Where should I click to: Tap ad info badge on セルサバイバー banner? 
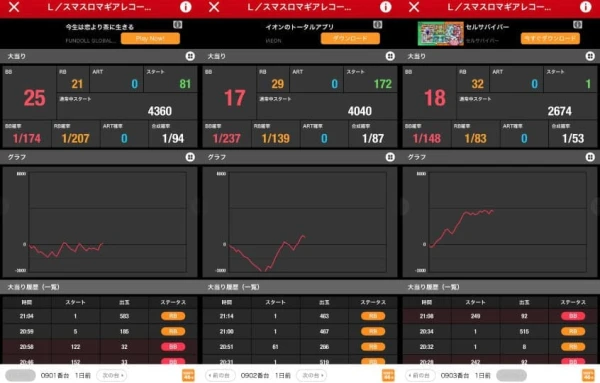(577, 25)
